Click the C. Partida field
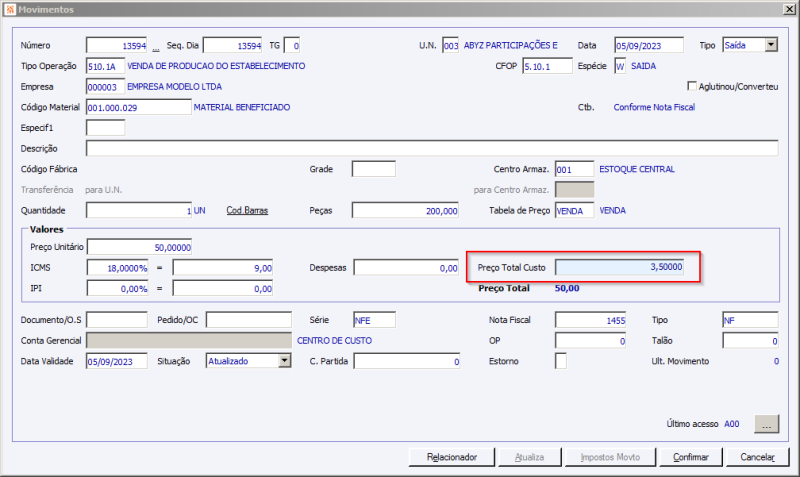 407,361
